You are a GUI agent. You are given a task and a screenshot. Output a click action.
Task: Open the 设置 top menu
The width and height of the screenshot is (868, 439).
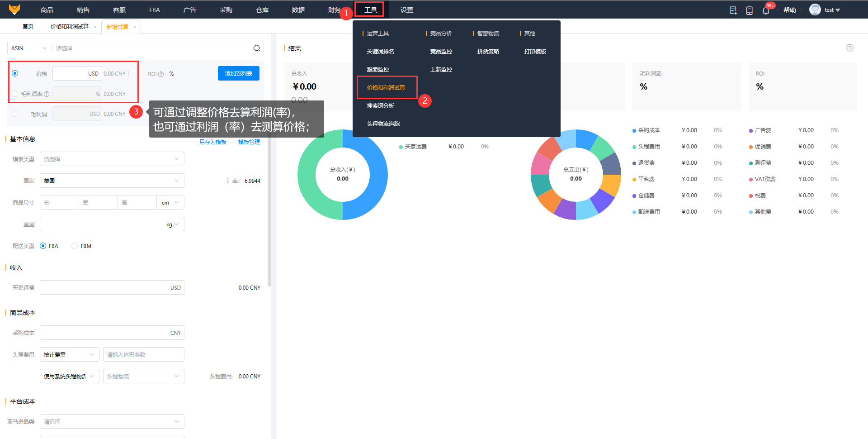[x=407, y=10]
